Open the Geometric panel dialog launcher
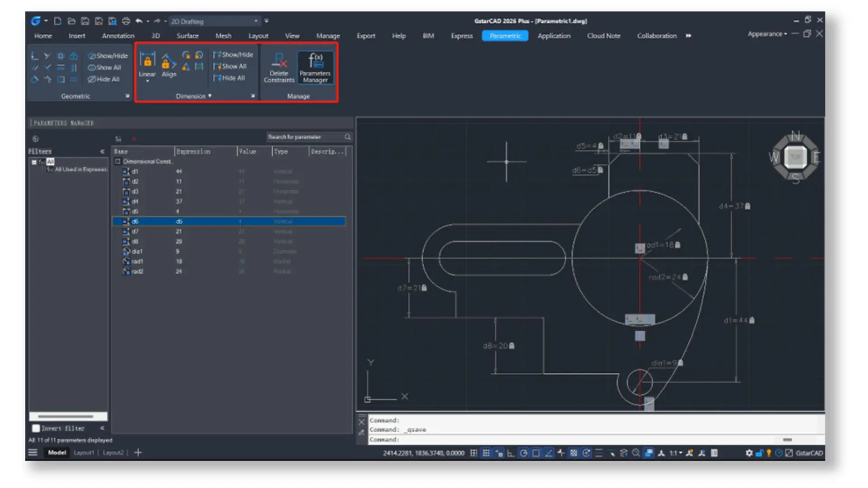Viewport: 868px width, 488px height. (127, 96)
